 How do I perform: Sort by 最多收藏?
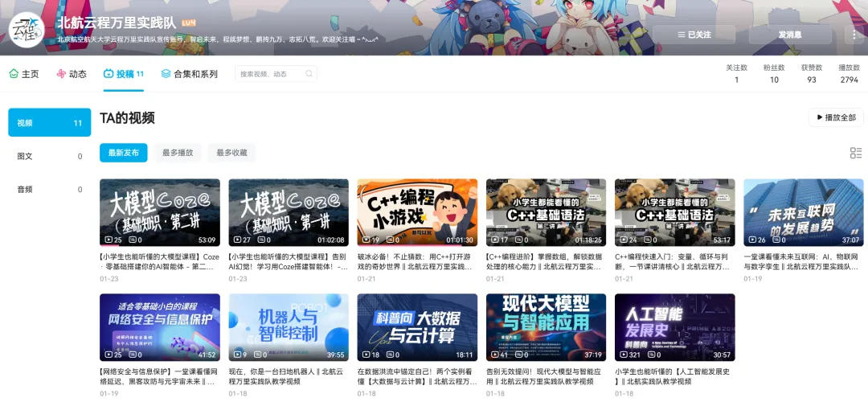tap(231, 153)
